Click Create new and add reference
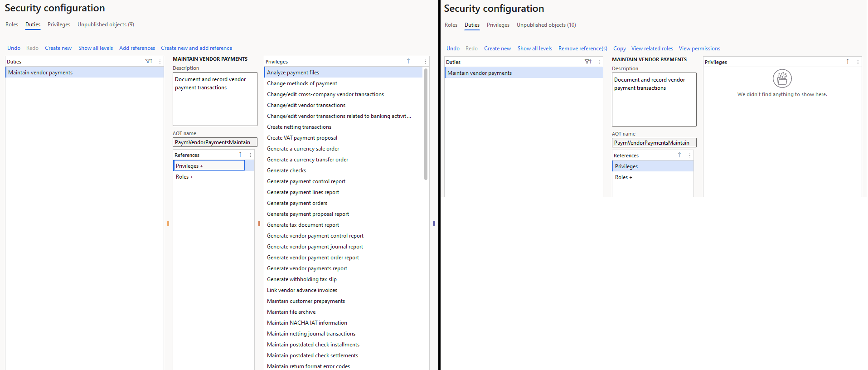Image resolution: width=868 pixels, height=370 pixels. point(196,48)
